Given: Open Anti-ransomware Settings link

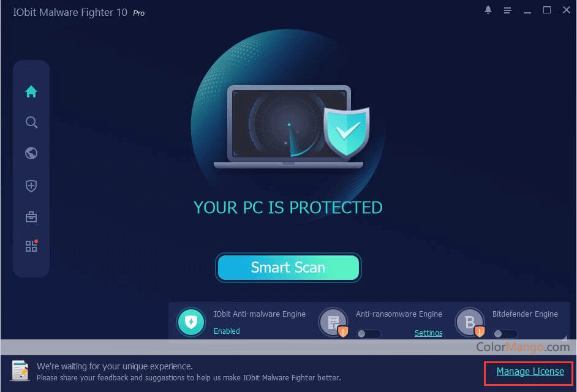Looking at the screenshot, I should (x=428, y=333).
